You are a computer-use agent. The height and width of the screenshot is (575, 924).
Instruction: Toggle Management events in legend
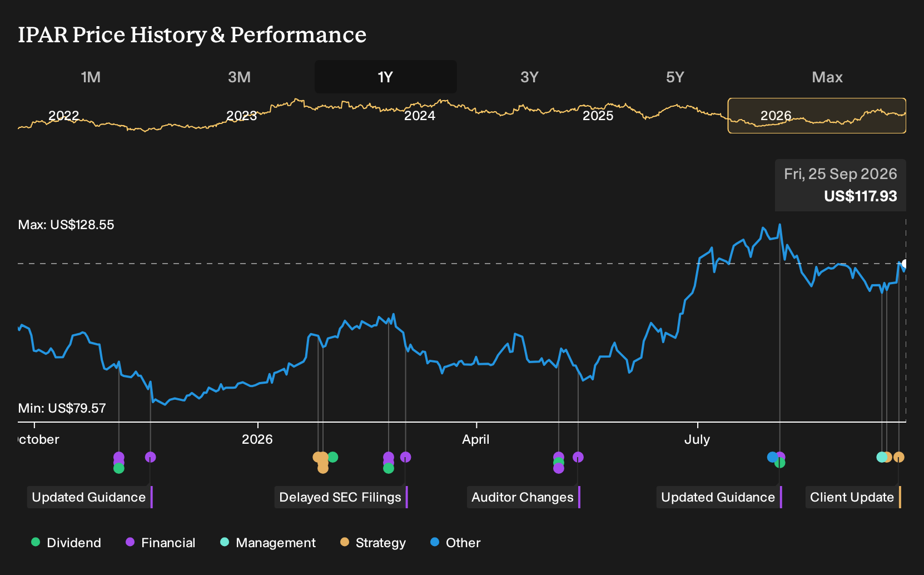click(x=268, y=542)
